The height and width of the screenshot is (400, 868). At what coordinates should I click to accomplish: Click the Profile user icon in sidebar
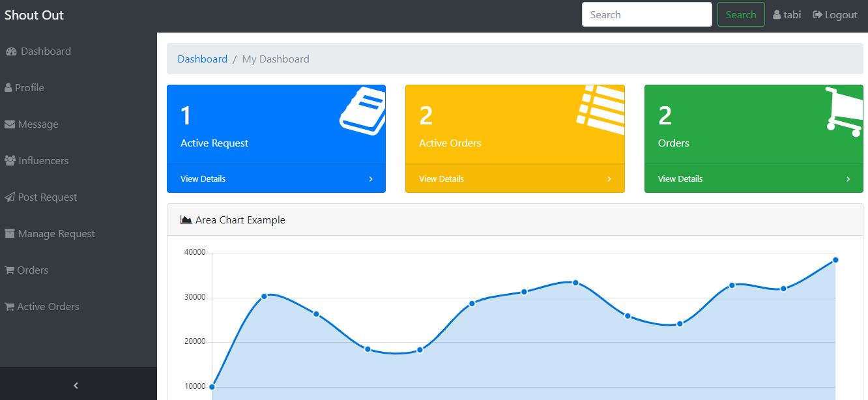pyautogui.click(x=8, y=88)
